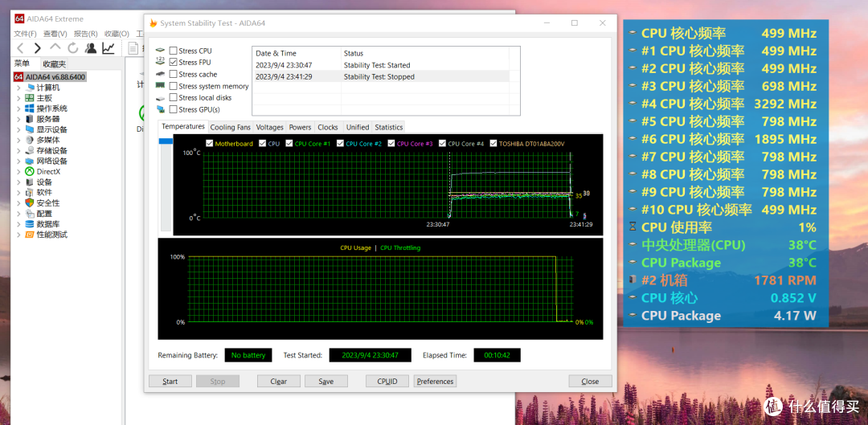Enable the Stress CPU checkbox
Screen dimensions: 868x425
(x=174, y=51)
